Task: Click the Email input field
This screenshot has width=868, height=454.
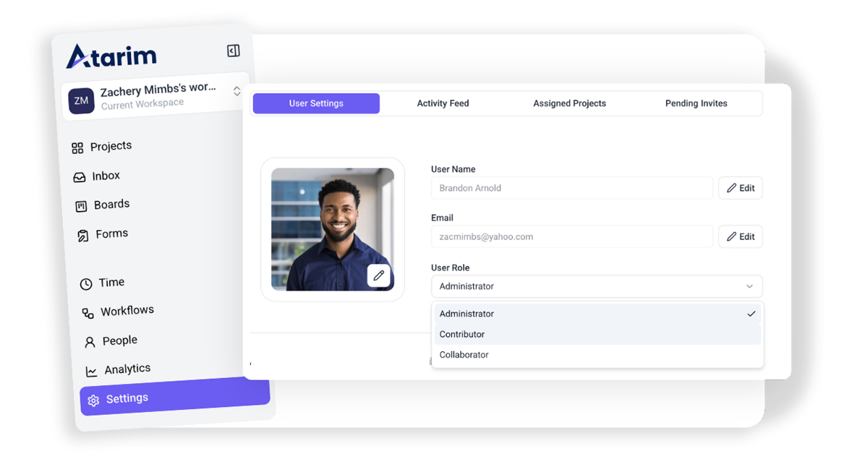Action: pyautogui.click(x=571, y=236)
